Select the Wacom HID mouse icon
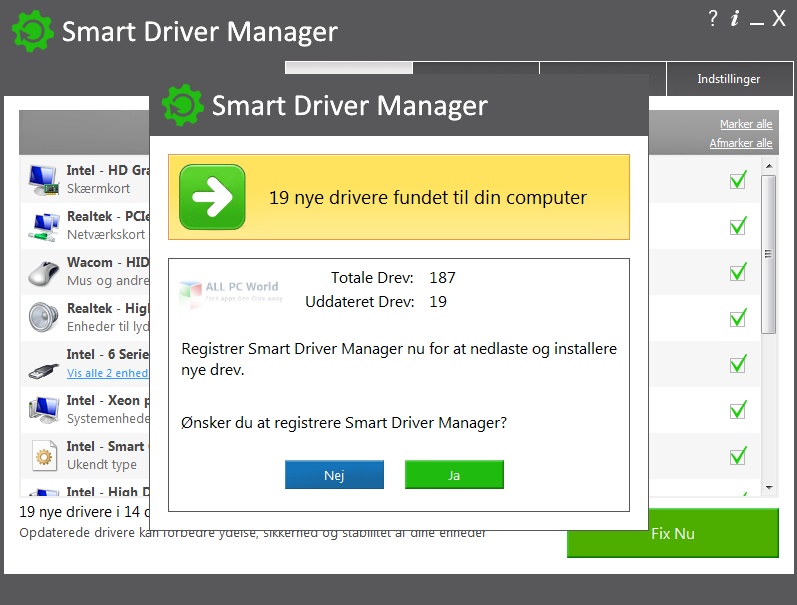The height and width of the screenshot is (605, 797). [43, 273]
